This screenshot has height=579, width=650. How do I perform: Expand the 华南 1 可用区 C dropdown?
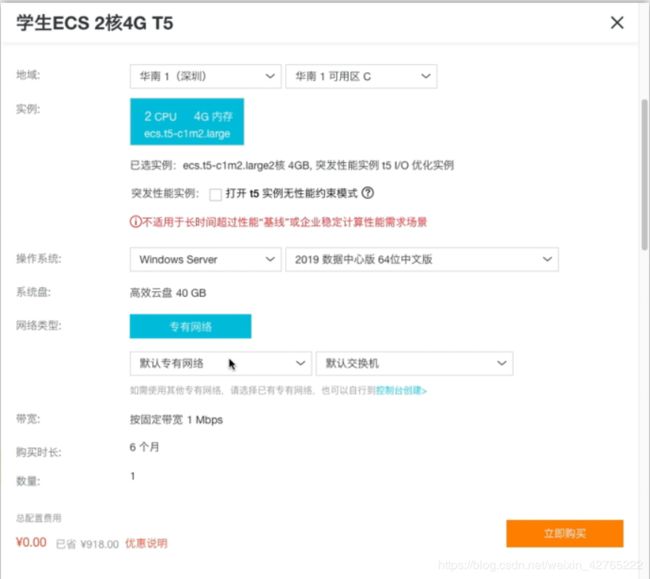(x=360, y=76)
